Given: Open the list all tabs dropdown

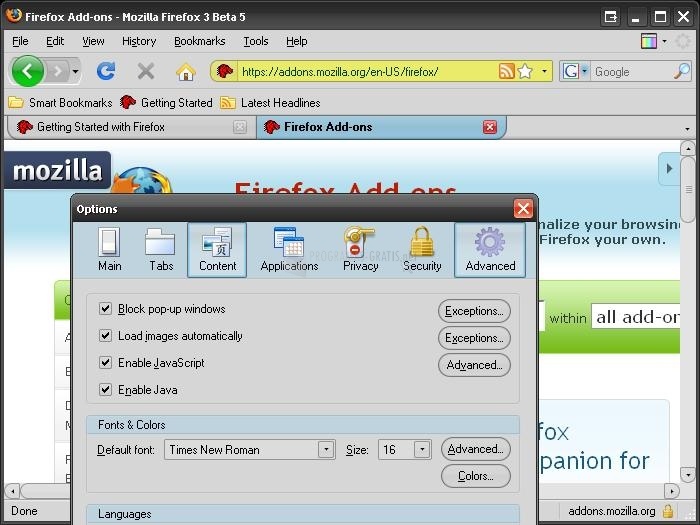Looking at the screenshot, I should tap(687, 129).
